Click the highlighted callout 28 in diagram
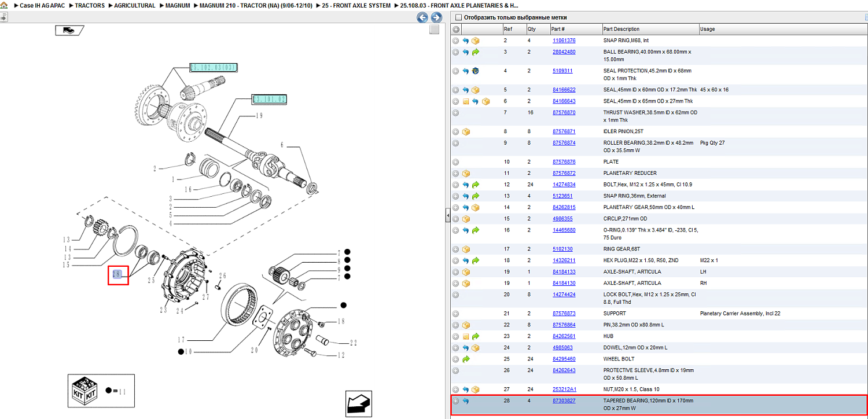This screenshot has width=868, height=419. 118,275
